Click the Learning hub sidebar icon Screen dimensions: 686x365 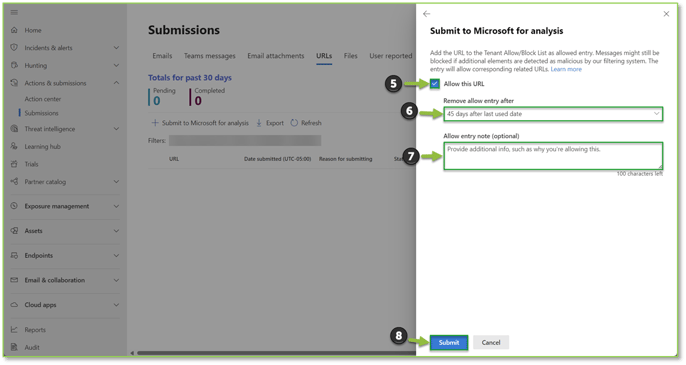click(x=14, y=146)
